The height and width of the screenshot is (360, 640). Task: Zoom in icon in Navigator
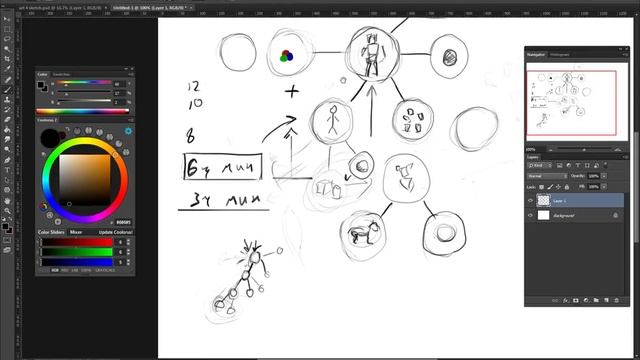[x=618, y=150]
